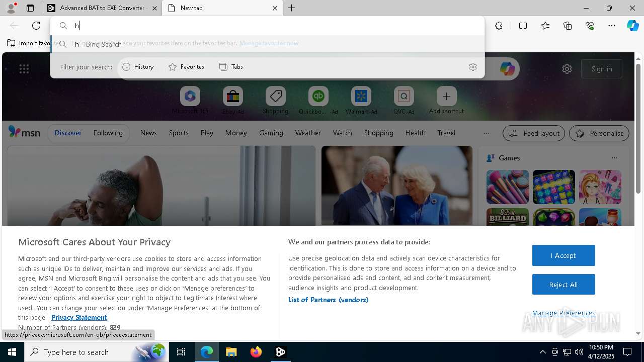Open Weather category
Image resolution: width=644 pixels, height=362 pixels.
[x=308, y=133]
